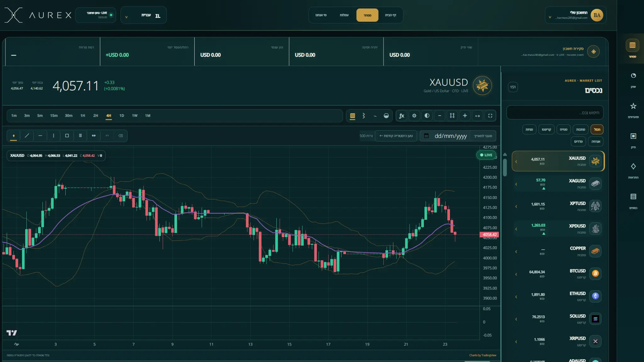Clear all drawings with eraser icon

(120, 136)
